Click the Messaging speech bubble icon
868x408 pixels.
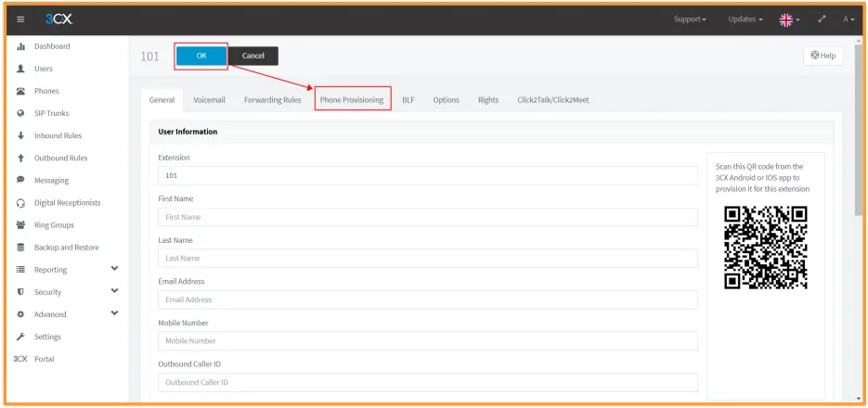21,180
